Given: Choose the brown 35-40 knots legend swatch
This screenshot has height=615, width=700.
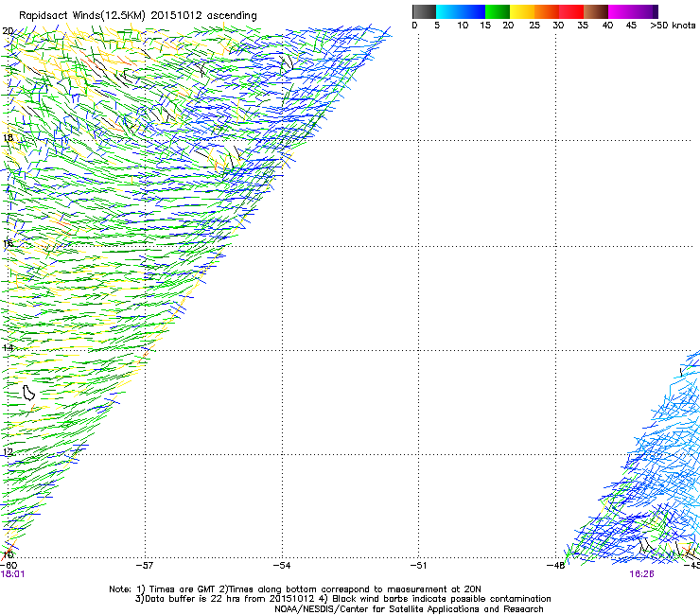Looking at the screenshot, I should point(596,11).
